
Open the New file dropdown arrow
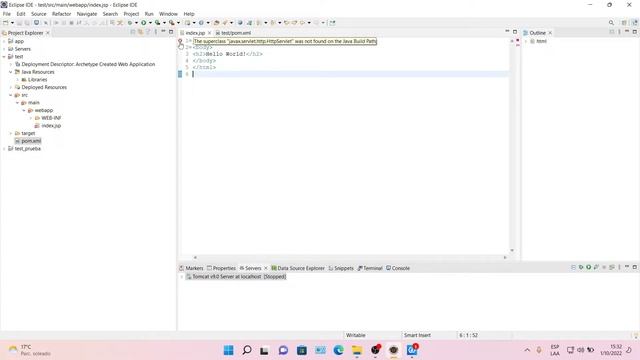click(12, 23)
